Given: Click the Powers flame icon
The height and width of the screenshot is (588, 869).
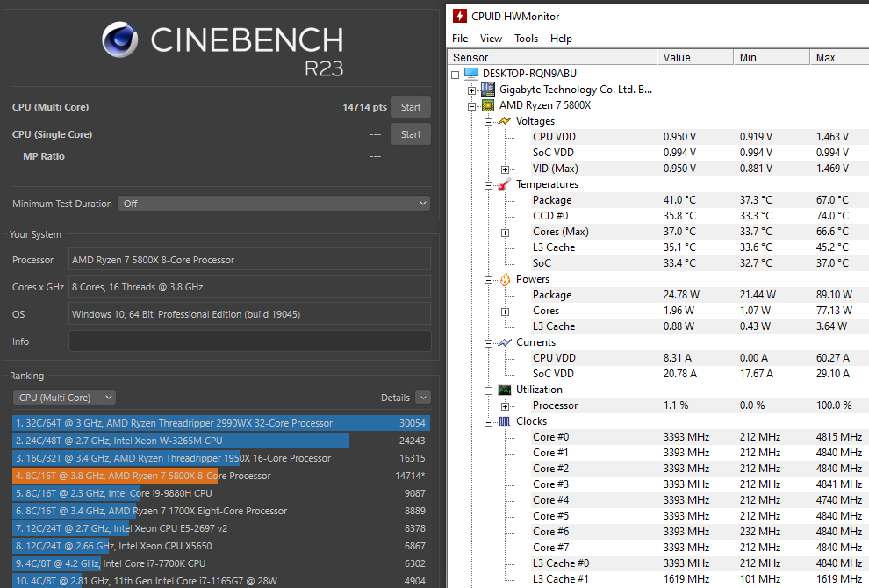Looking at the screenshot, I should (x=505, y=279).
